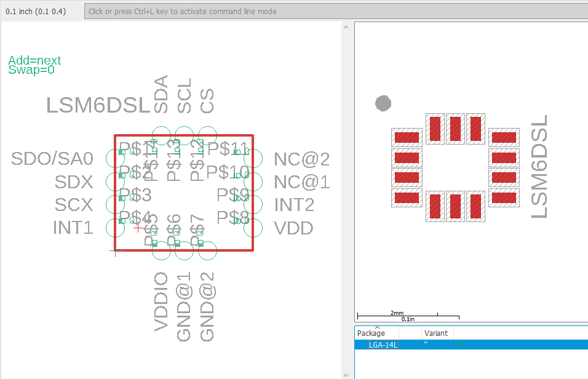Click the SCL pin label

pyautogui.click(x=184, y=96)
